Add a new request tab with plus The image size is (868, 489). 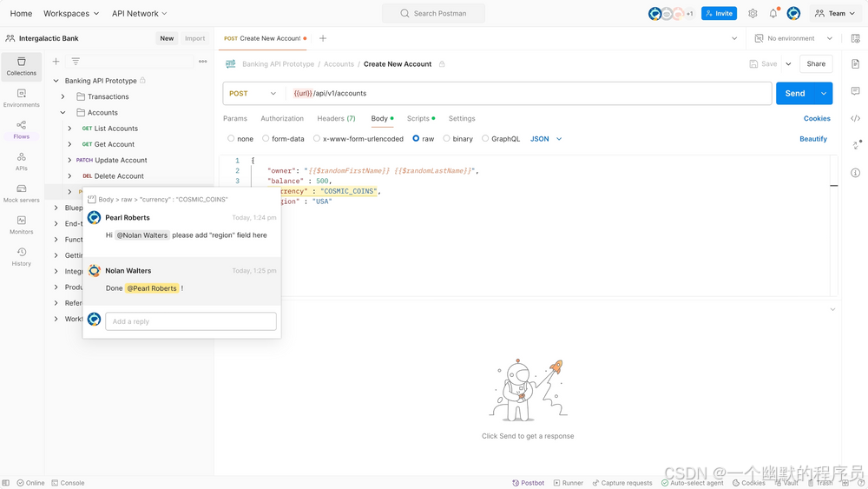323,38
